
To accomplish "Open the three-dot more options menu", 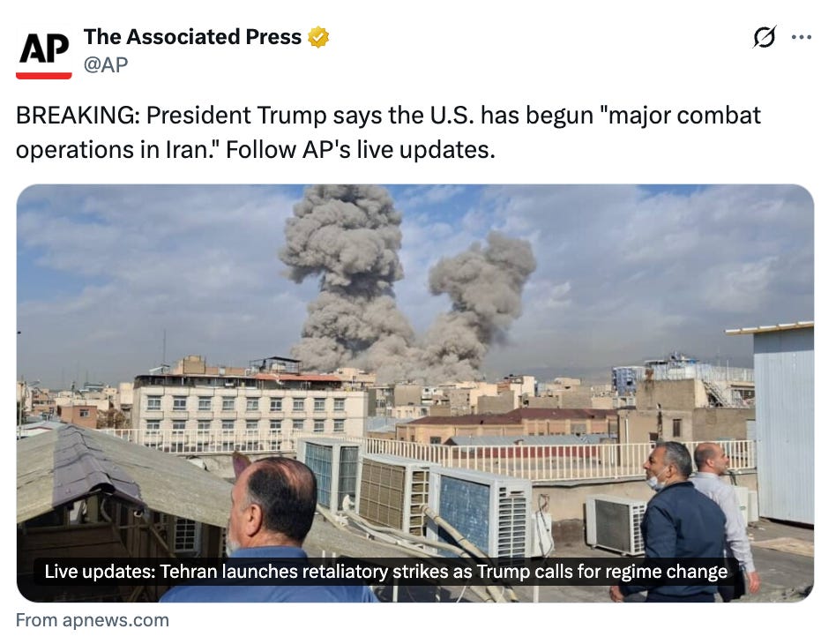I will tap(802, 37).
